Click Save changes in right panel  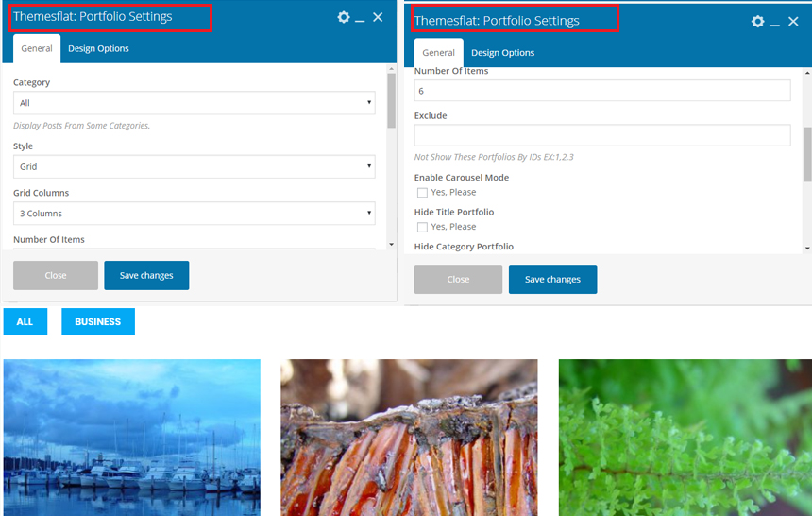[x=552, y=280]
